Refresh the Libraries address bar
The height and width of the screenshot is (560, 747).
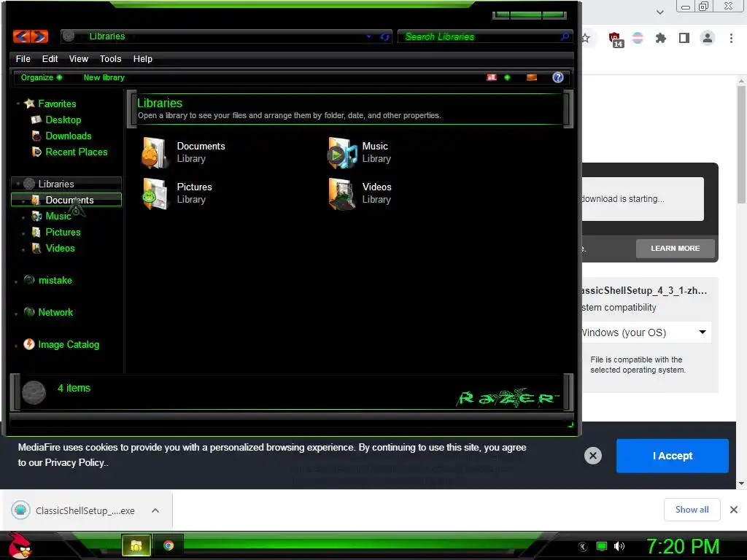[385, 36]
